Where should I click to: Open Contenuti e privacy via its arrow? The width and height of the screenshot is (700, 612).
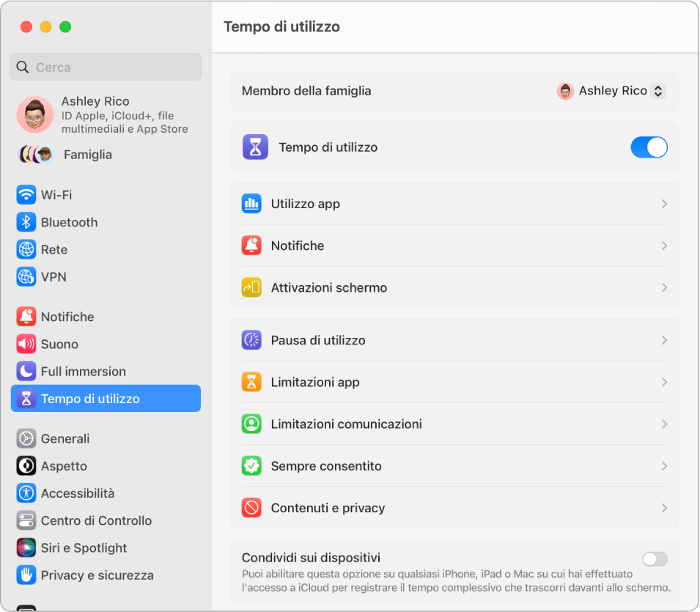pyautogui.click(x=664, y=507)
